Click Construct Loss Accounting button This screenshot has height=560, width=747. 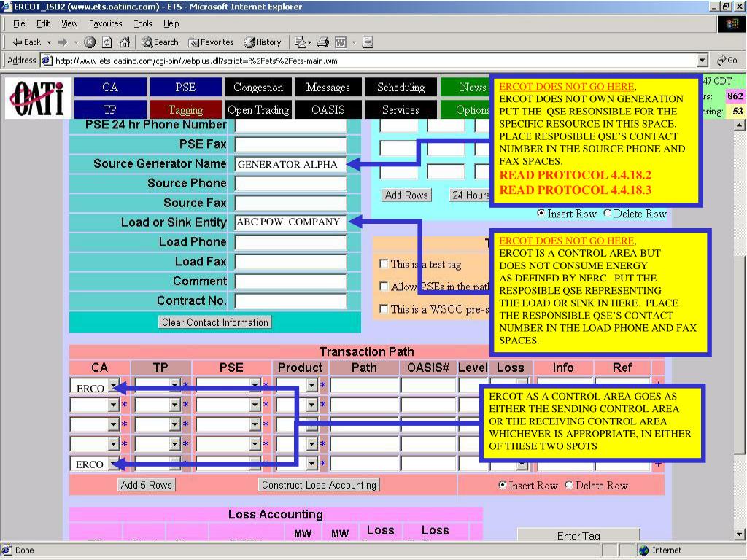coord(319,485)
